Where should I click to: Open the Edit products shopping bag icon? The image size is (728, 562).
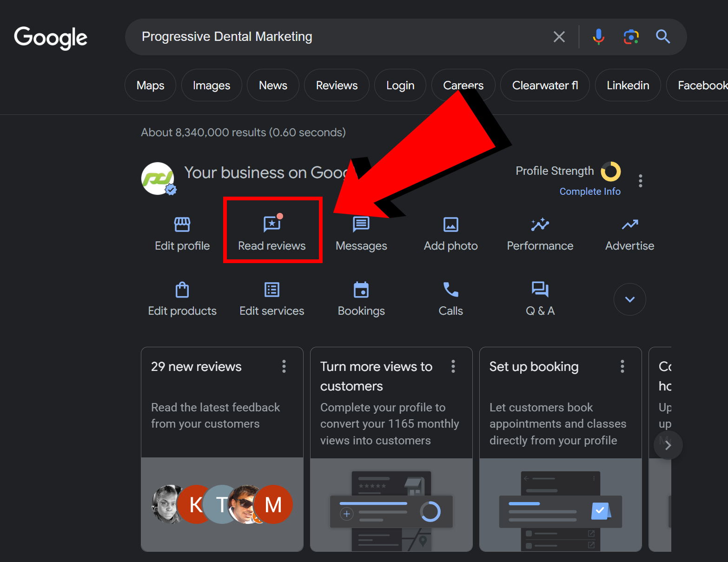tap(182, 290)
